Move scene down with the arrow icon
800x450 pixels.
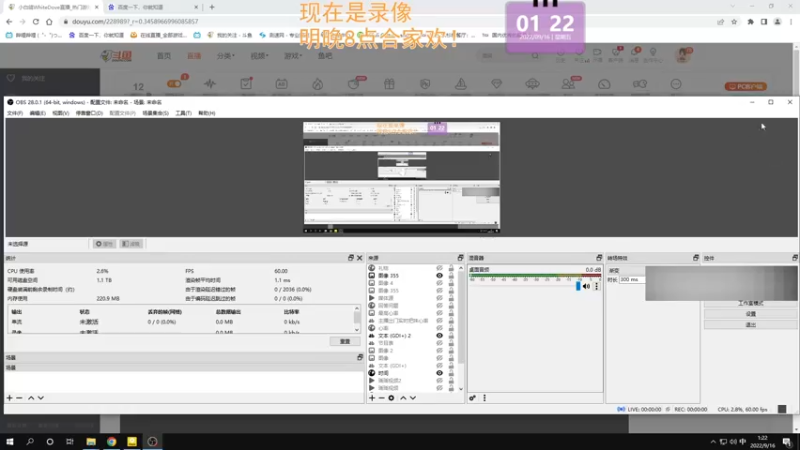[x=41, y=398]
